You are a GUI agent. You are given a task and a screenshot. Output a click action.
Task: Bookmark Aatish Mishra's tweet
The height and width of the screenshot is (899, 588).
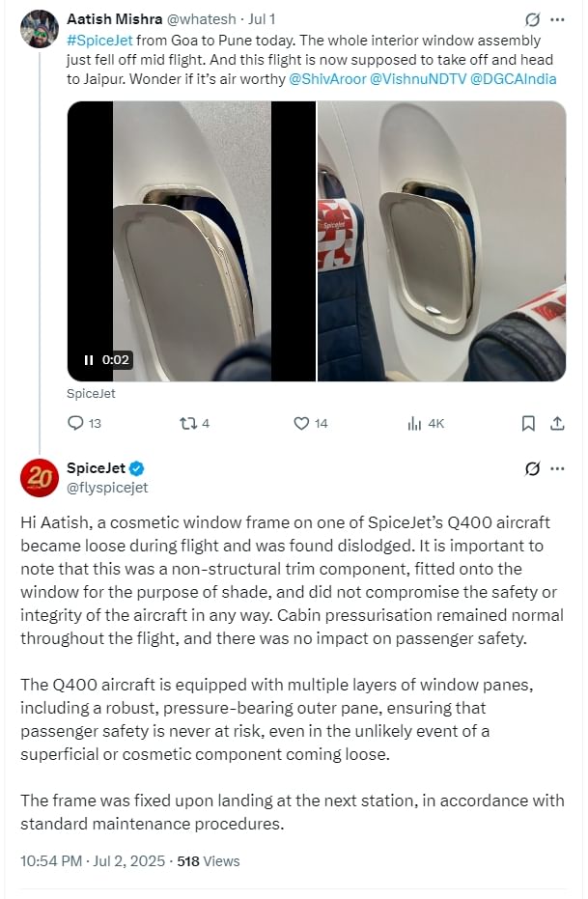528,423
